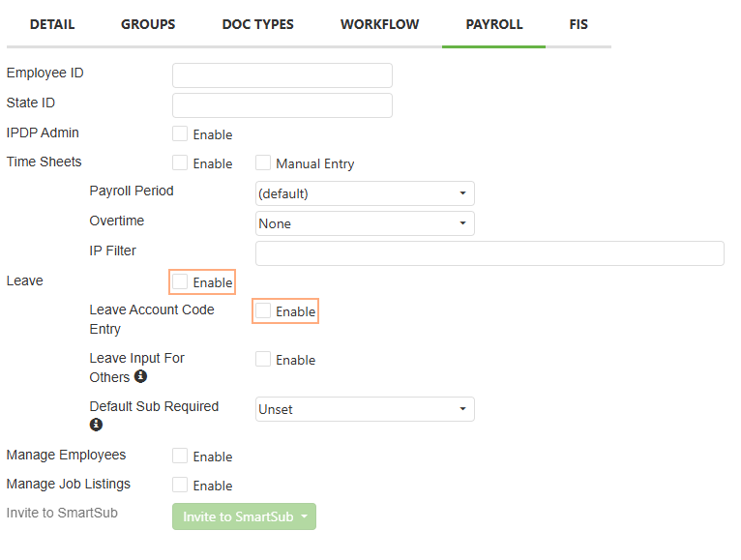
Task: Open the WORKFLOW tab
Action: pyautogui.click(x=380, y=24)
